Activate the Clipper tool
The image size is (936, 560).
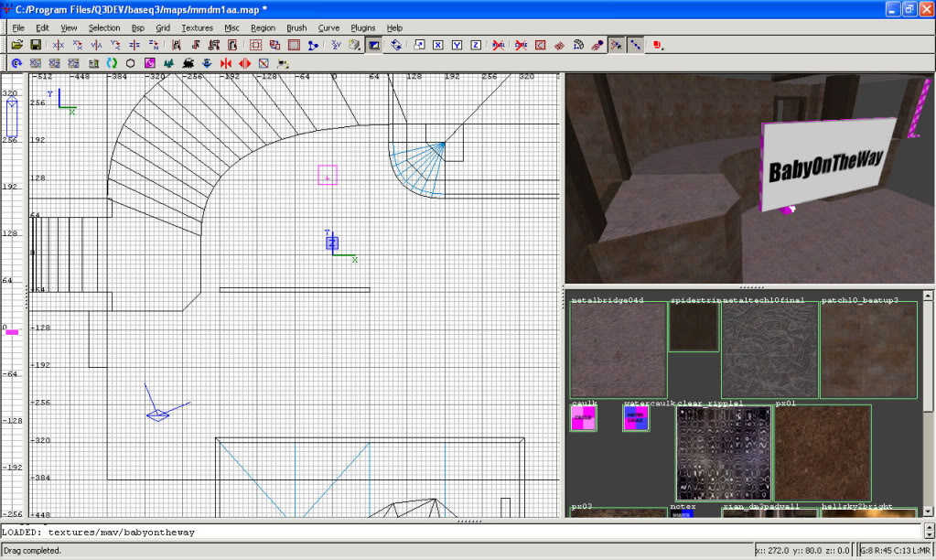click(314, 44)
